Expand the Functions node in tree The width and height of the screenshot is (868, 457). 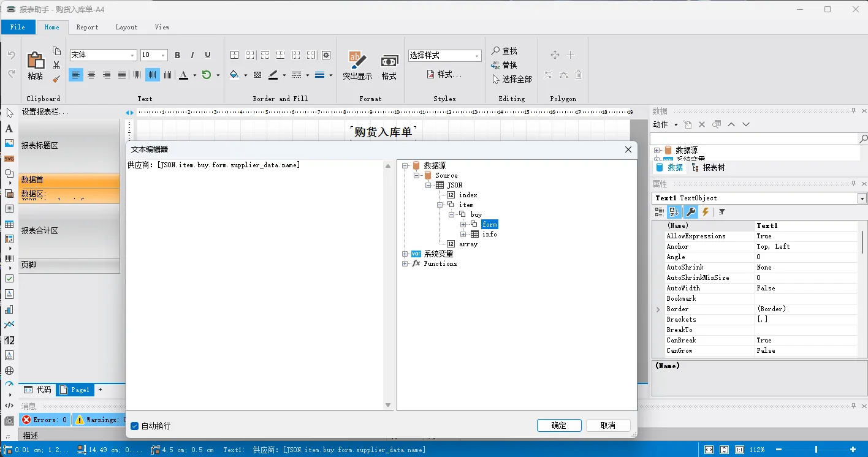click(x=405, y=263)
